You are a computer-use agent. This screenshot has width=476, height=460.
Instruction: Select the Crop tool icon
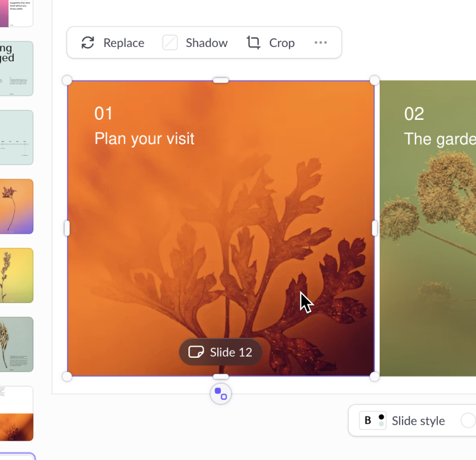[253, 42]
